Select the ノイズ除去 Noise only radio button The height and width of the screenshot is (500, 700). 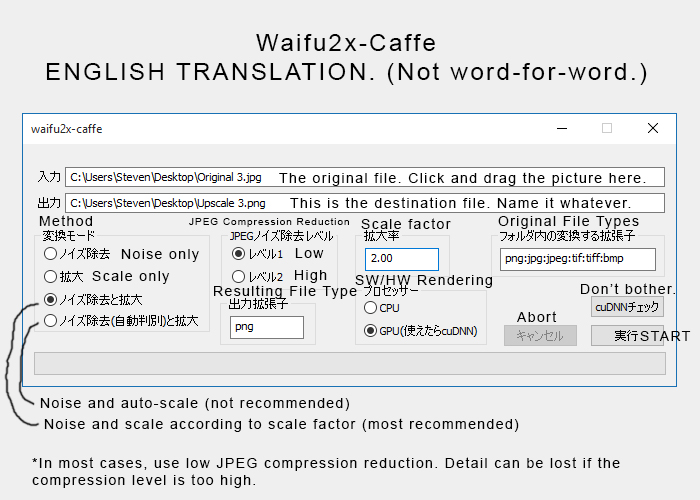[77, 254]
